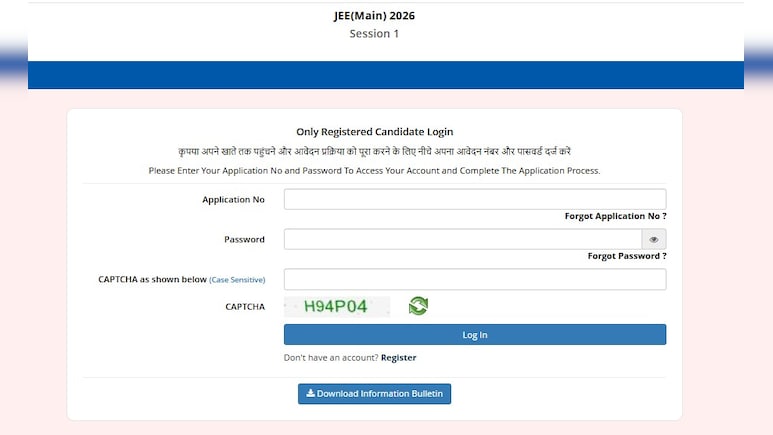The width and height of the screenshot is (773, 435).
Task: Click the Hindi instruction line
Action: pyautogui.click(x=374, y=151)
